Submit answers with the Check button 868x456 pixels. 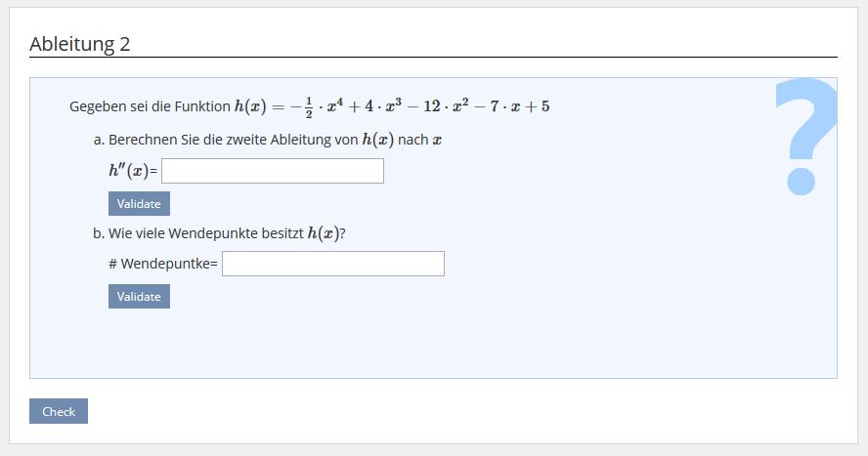point(59,411)
